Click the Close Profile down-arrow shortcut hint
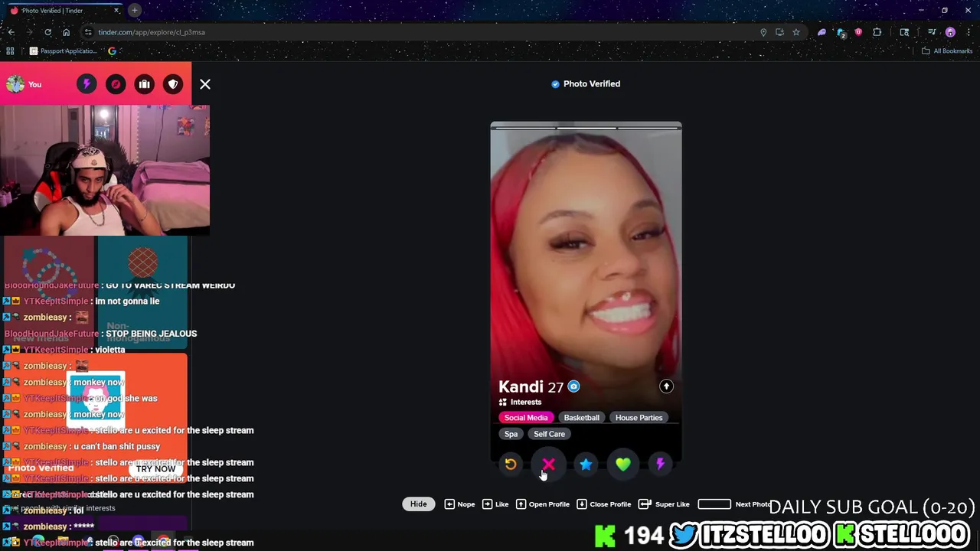Screen dimensions: 980x551 point(604,504)
